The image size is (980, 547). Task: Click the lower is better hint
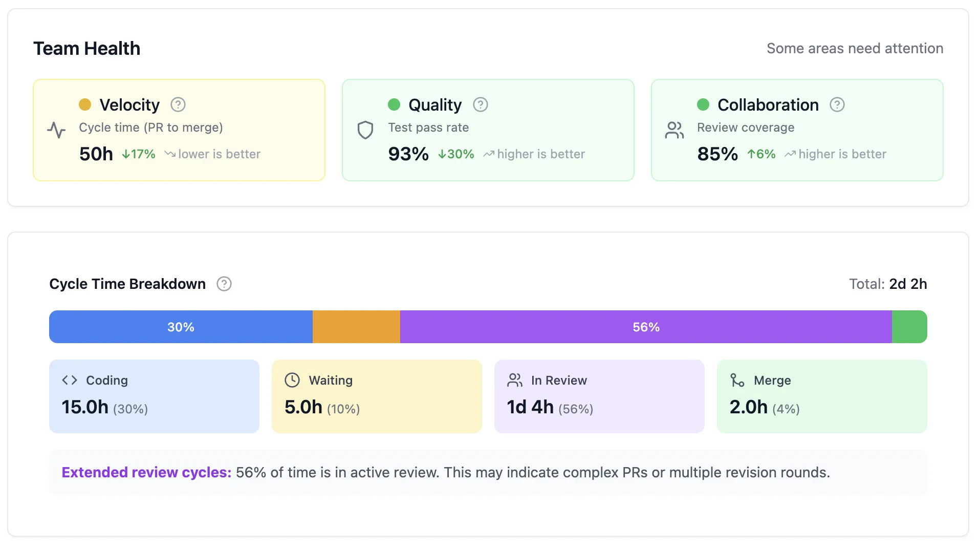point(219,154)
